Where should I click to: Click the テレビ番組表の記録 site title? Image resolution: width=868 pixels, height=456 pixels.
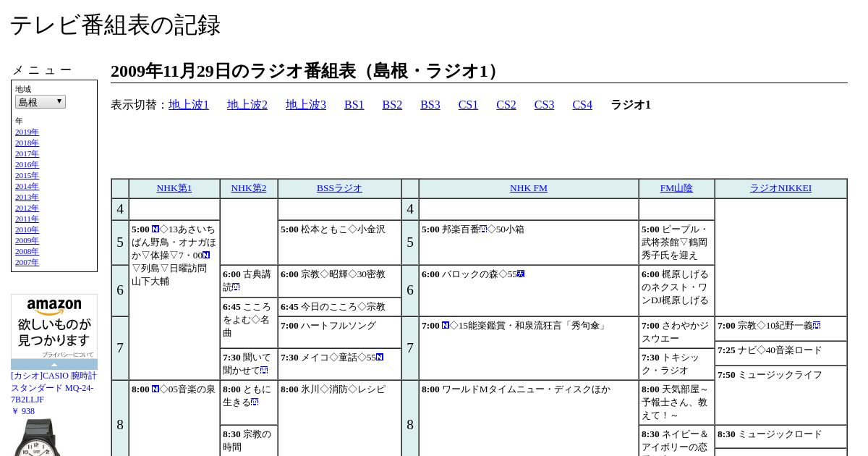[115, 25]
